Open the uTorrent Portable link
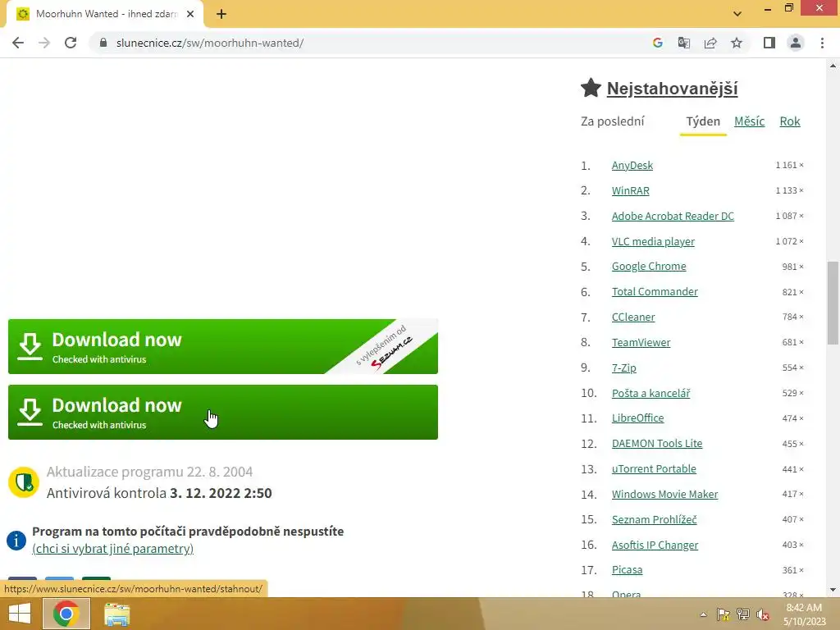The height and width of the screenshot is (630, 840). tap(654, 468)
